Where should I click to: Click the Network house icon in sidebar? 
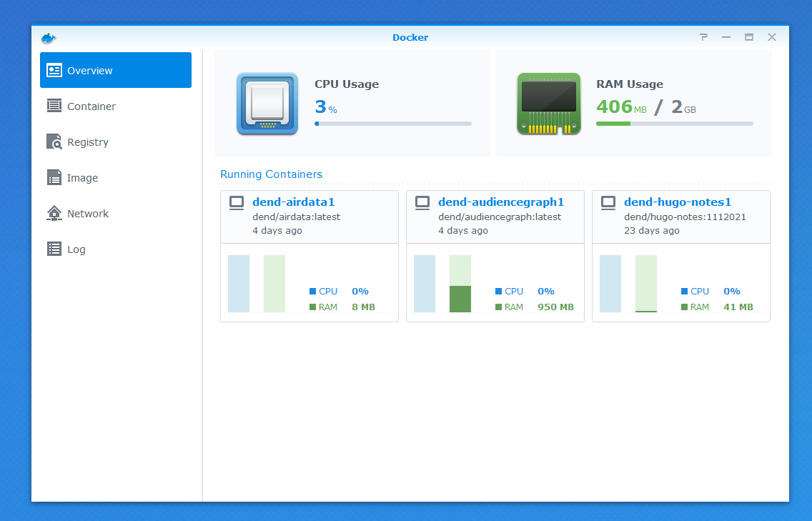click(x=54, y=213)
